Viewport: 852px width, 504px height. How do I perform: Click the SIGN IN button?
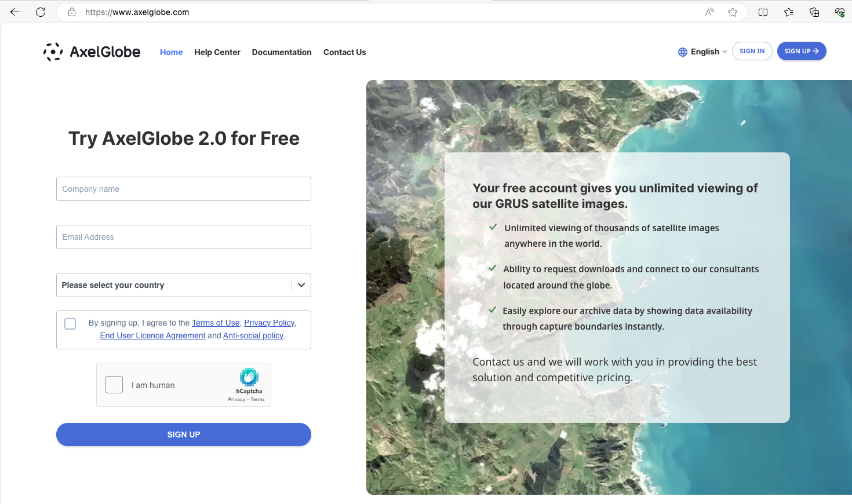[752, 51]
